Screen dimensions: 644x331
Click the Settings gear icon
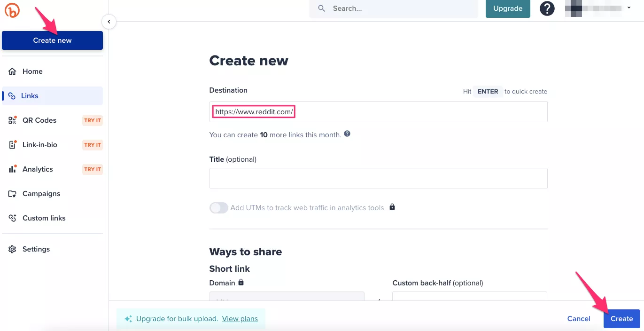(13, 249)
